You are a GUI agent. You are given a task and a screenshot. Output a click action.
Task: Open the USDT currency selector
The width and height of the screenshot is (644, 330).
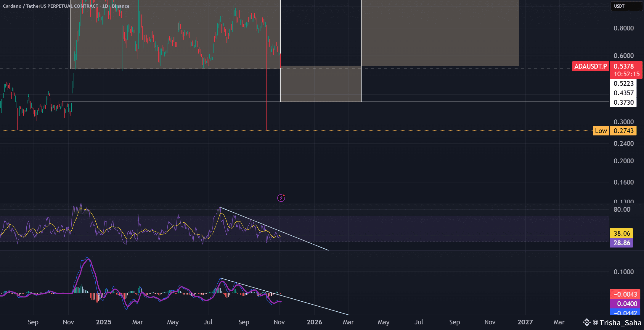coord(626,6)
